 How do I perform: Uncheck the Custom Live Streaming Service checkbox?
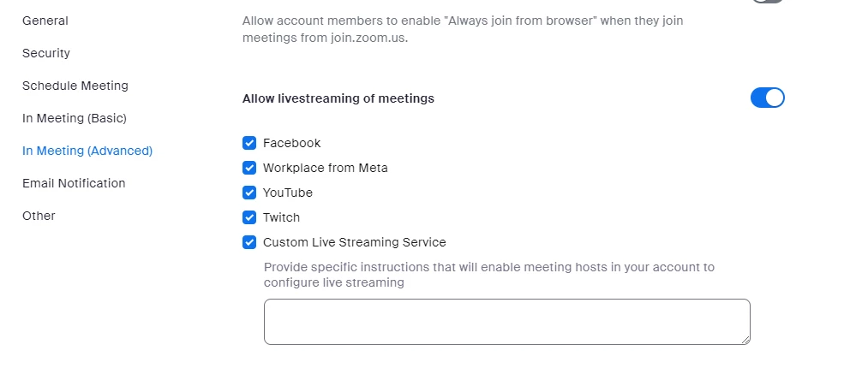[x=249, y=242]
